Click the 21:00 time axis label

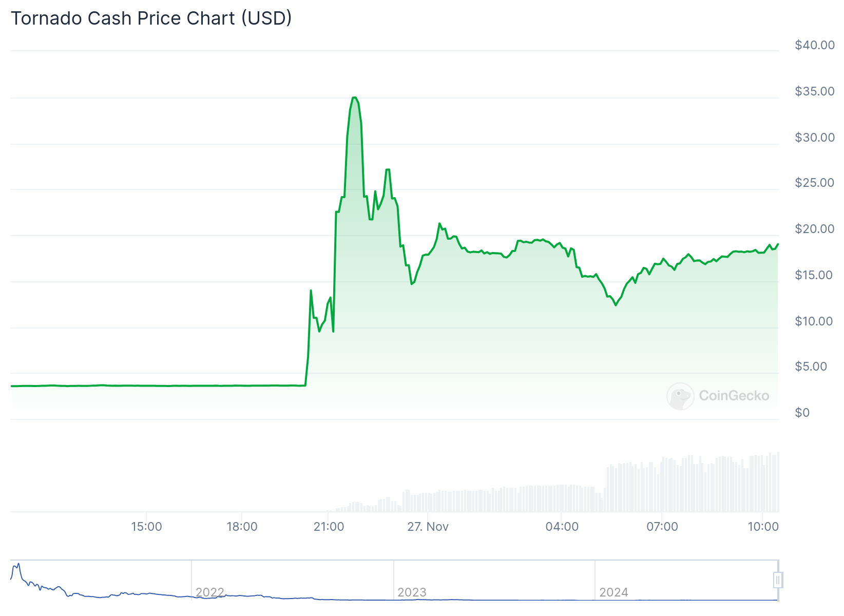pyautogui.click(x=329, y=527)
